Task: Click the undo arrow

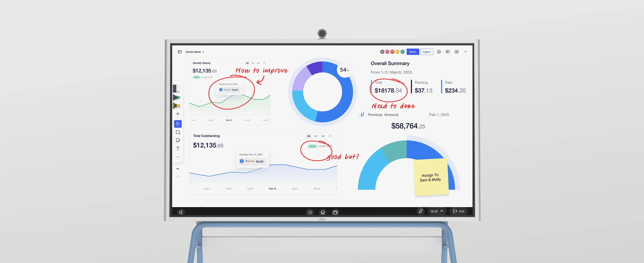Action: 178,169
